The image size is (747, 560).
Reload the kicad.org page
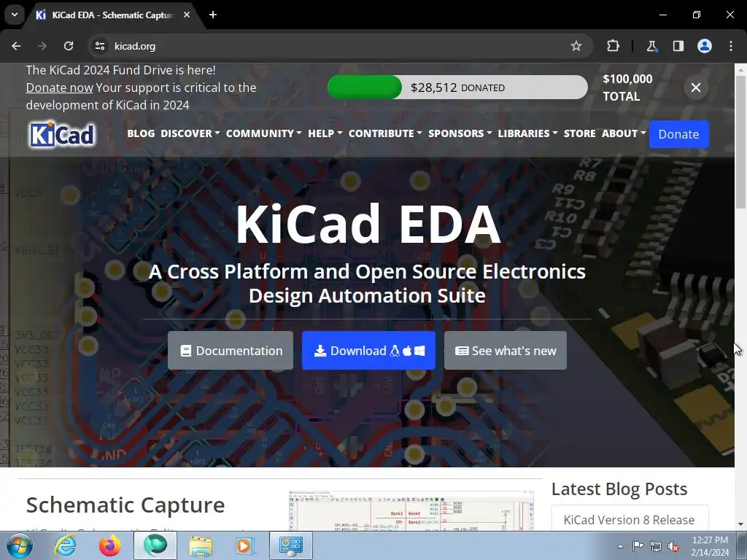click(69, 46)
